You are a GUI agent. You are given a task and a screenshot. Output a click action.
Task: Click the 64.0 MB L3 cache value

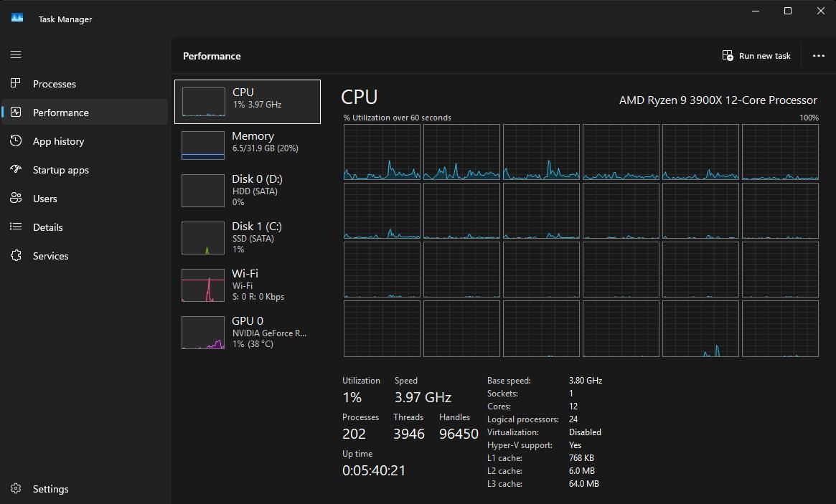pos(584,484)
